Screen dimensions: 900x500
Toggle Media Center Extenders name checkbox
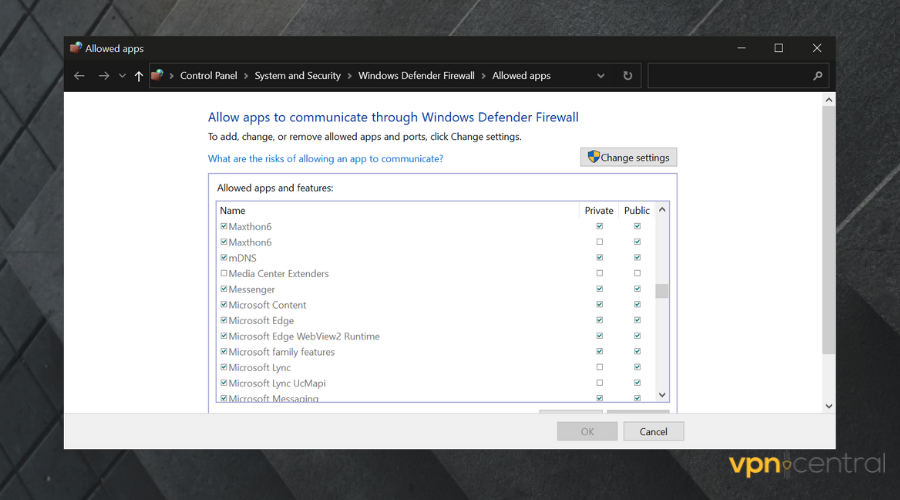tap(224, 273)
